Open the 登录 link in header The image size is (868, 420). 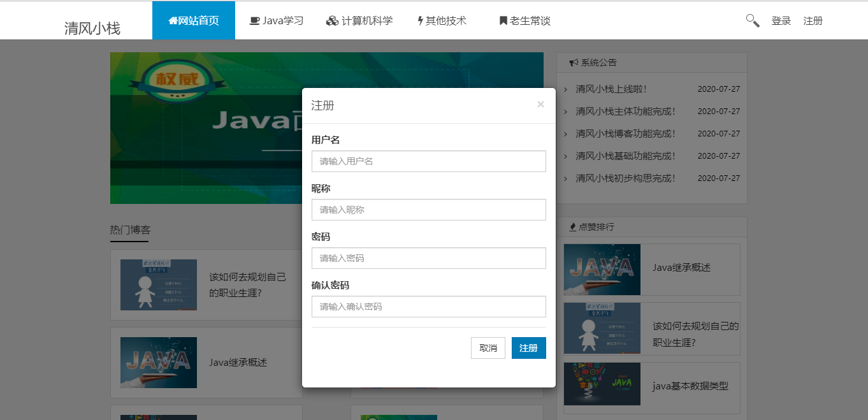781,21
